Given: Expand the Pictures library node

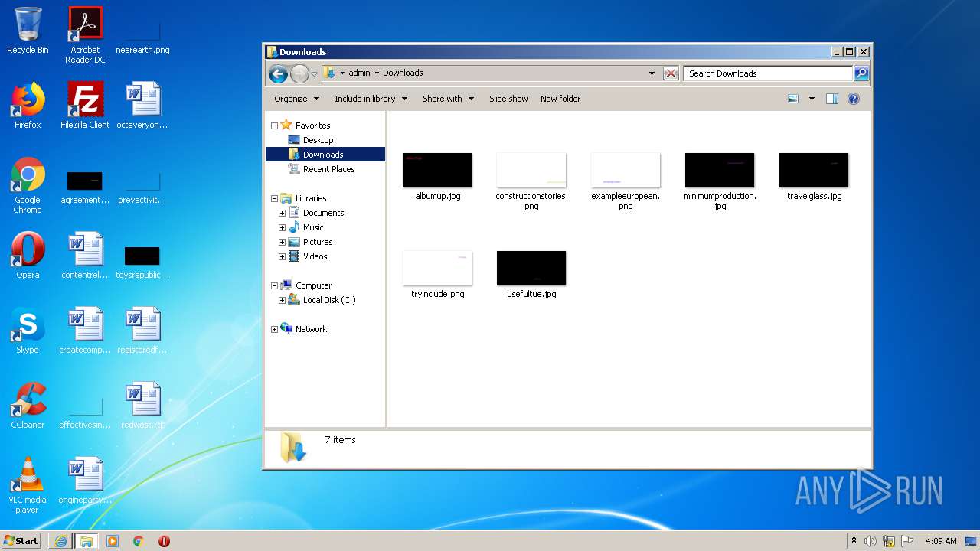Looking at the screenshot, I should tap(282, 242).
